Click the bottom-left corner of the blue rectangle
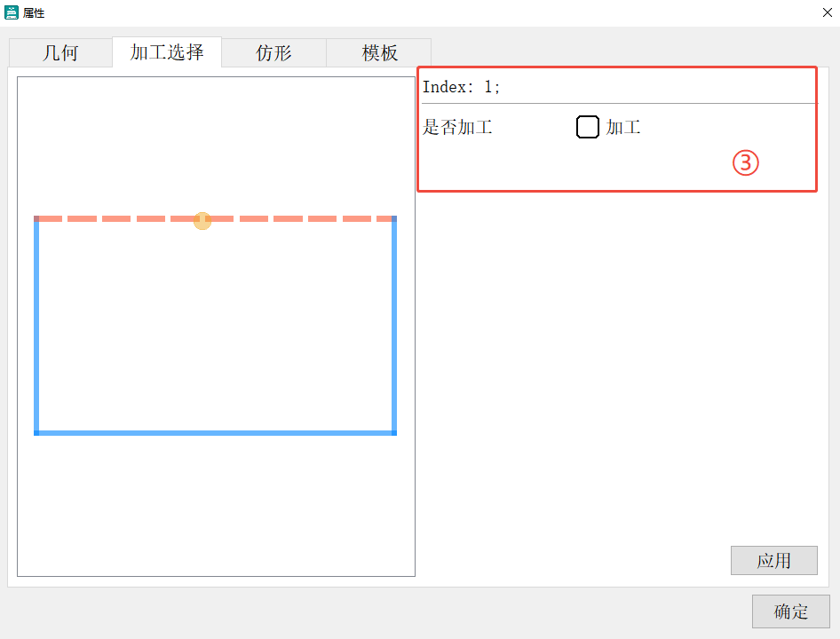Image resolution: width=840 pixels, height=639 pixels. coord(36,433)
